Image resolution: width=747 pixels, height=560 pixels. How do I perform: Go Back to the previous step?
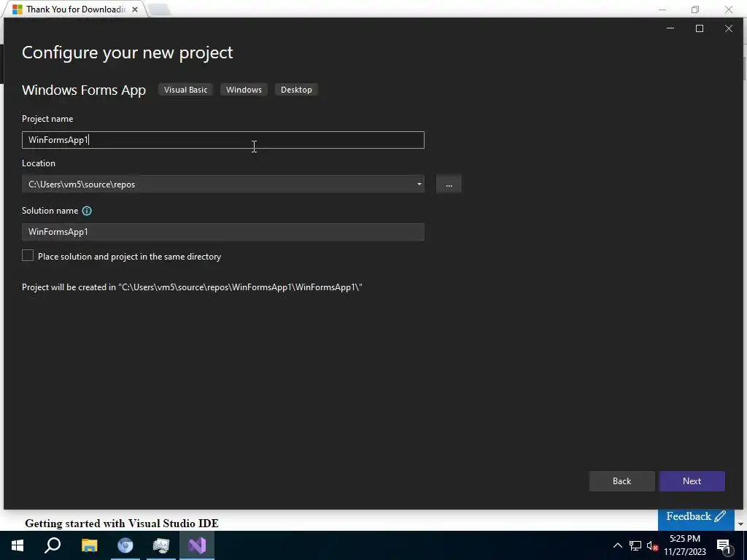pyautogui.click(x=622, y=481)
